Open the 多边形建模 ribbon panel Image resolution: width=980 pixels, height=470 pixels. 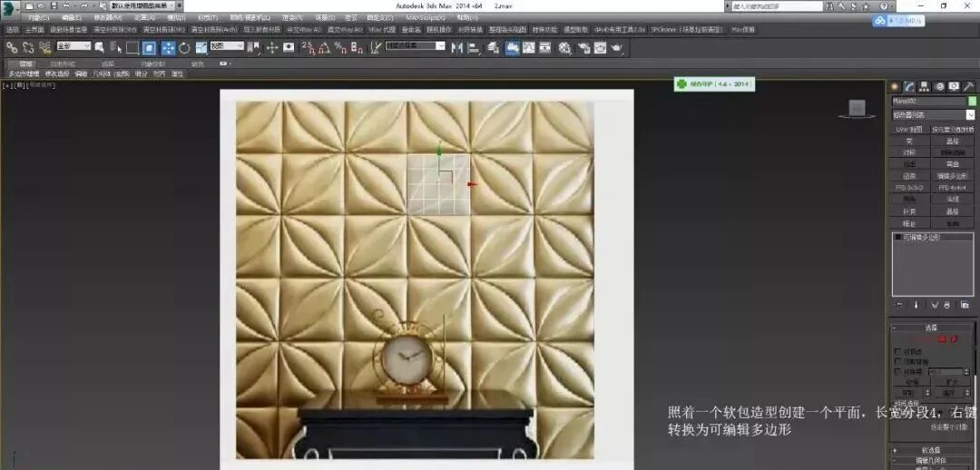point(23,73)
